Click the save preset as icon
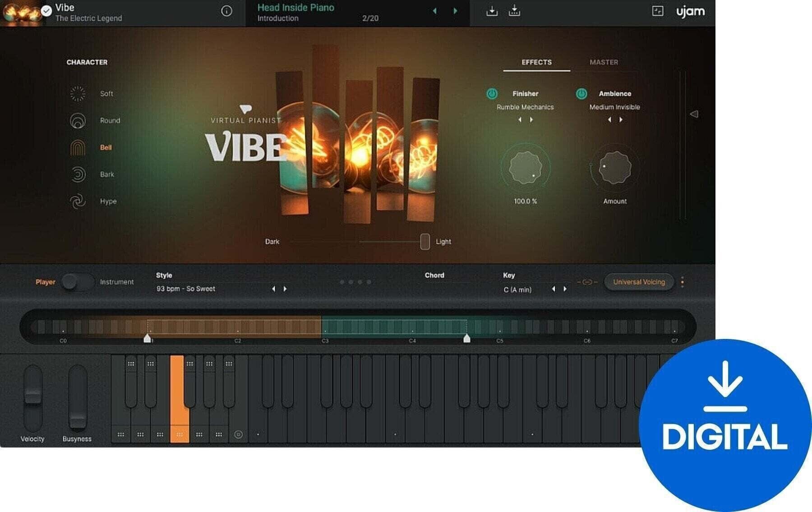This screenshot has width=812, height=512. pyautogui.click(x=514, y=11)
